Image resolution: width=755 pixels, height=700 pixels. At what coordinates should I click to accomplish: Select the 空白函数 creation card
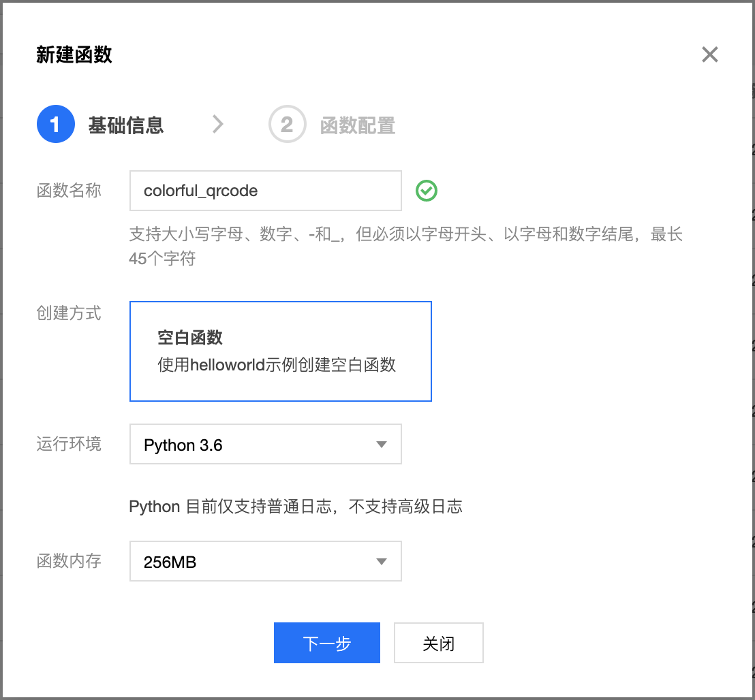[x=280, y=351]
